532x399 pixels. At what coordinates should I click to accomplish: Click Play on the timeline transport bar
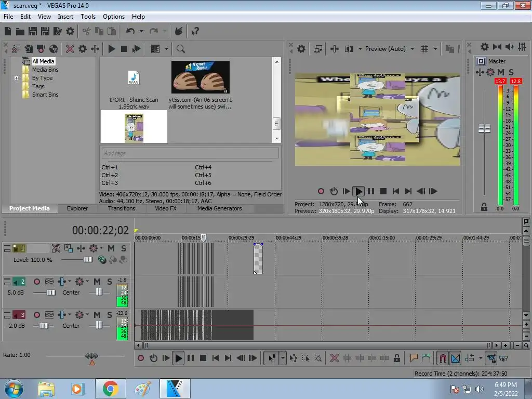click(178, 358)
